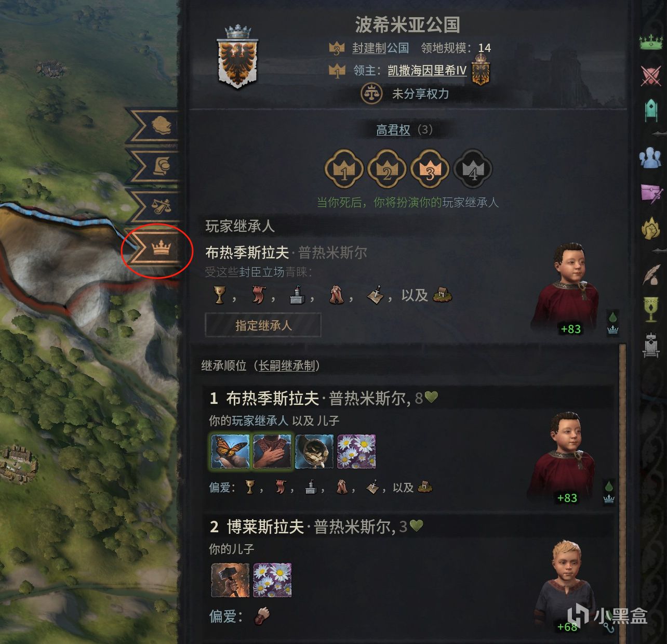Click the Bohemia duchy coat of arms
Image resolution: width=667 pixels, height=644 pixels.
coord(238,56)
